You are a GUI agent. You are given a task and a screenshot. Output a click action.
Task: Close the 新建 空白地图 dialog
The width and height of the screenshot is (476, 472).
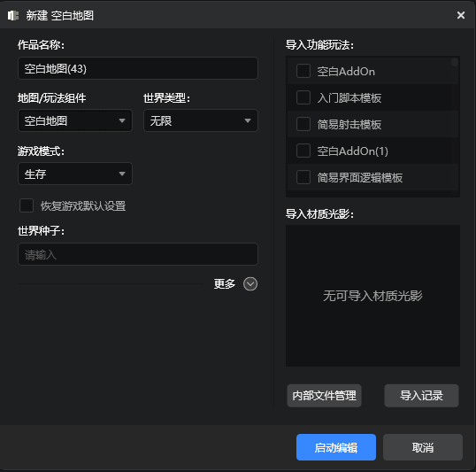click(x=461, y=15)
